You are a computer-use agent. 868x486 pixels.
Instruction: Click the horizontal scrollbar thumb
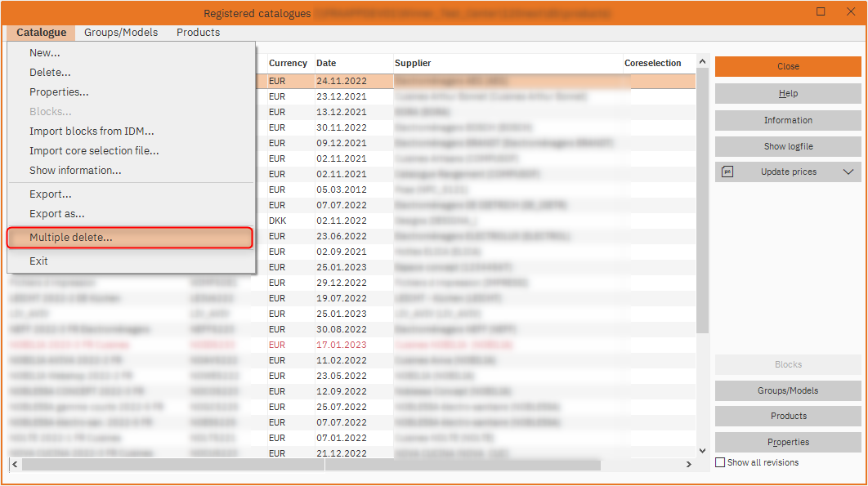coord(311,465)
